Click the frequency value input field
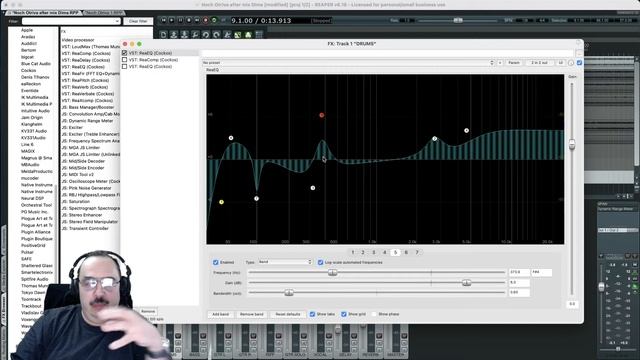Image resolution: width=640 pixels, height=360 pixels. 519,272
